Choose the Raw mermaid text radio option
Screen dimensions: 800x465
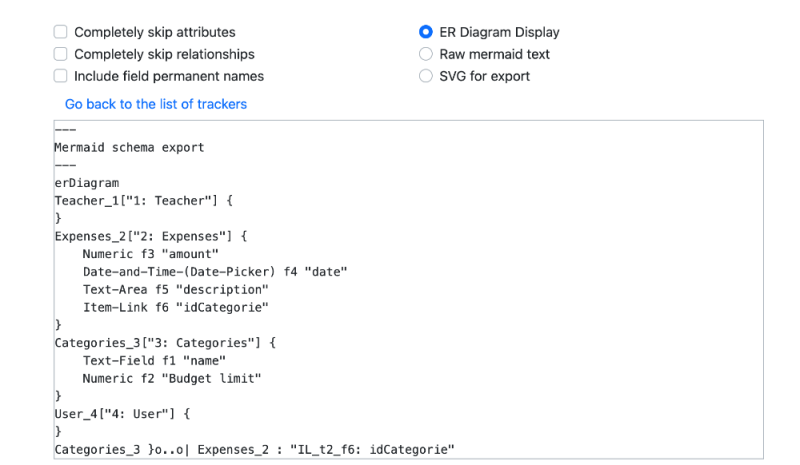[426, 54]
